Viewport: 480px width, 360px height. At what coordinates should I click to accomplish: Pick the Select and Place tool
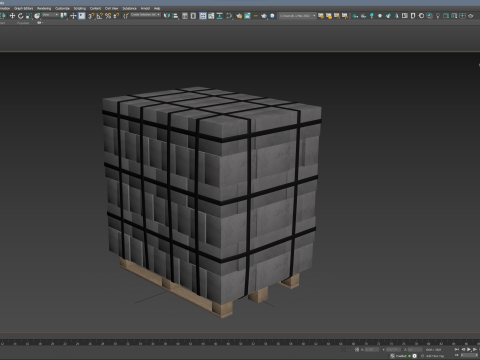[37, 16]
